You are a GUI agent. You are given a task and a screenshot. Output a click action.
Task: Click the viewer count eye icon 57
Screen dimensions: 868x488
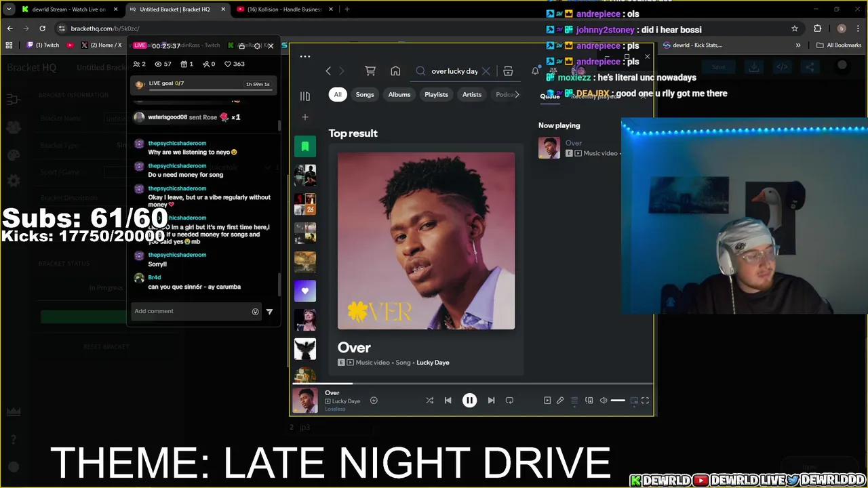[163, 64]
